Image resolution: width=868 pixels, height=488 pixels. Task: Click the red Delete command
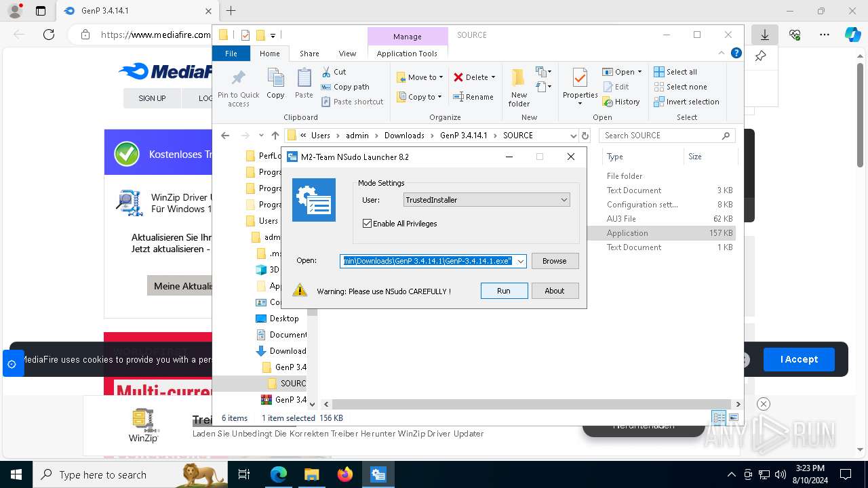tap(475, 77)
